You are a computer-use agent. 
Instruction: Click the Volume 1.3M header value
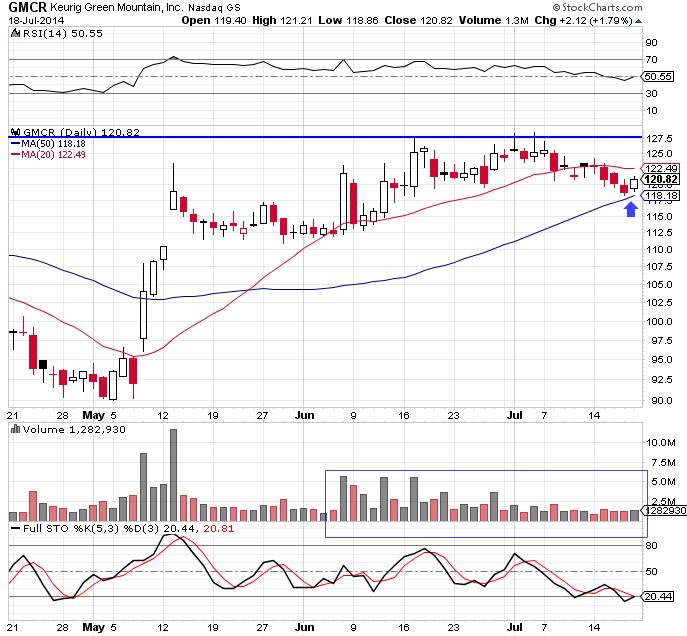coord(493,21)
